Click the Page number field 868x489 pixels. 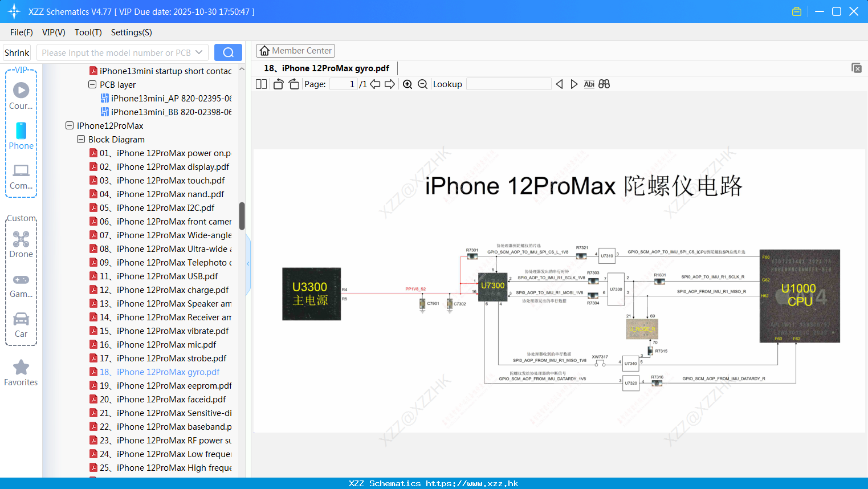point(344,84)
